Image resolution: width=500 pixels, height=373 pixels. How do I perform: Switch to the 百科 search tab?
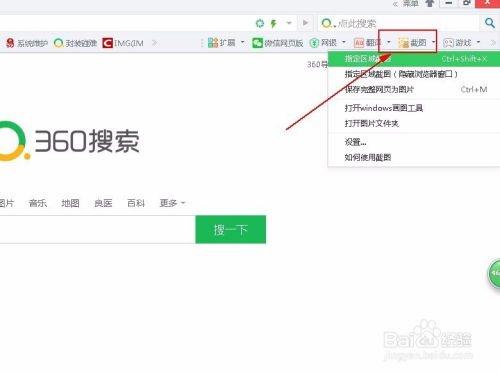[x=136, y=203]
